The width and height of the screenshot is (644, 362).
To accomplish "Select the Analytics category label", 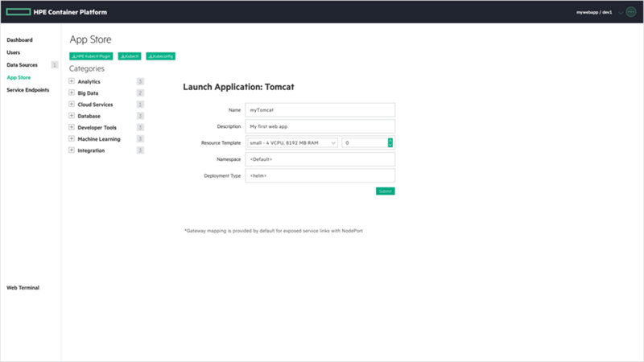I will coord(89,82).
